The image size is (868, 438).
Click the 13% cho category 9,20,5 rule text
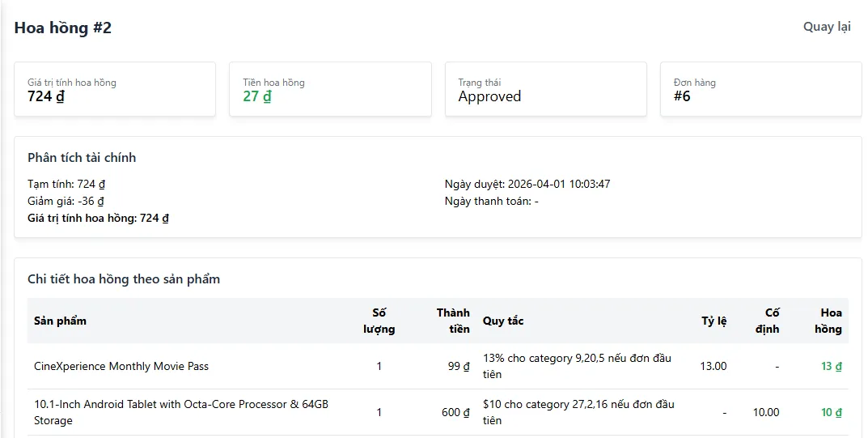(x=577, y=366)
